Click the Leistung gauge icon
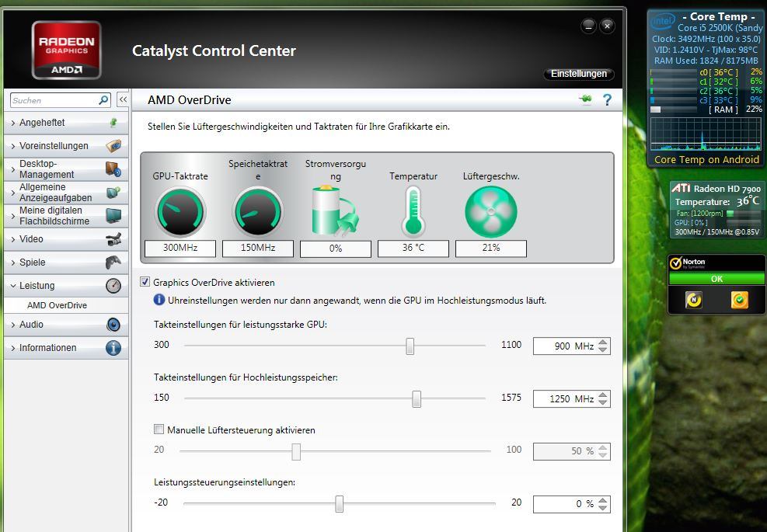This screenshot has width=767, height=532. tap(113, 286)
